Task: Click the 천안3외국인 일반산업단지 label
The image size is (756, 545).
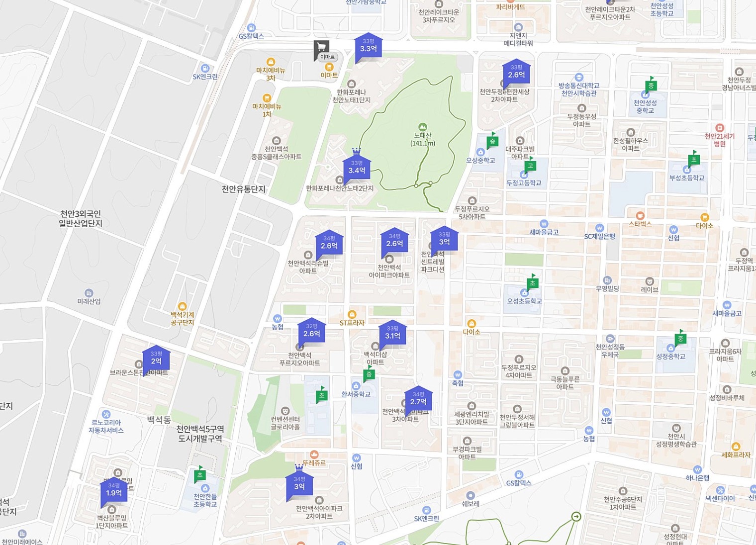Action: 81,219
